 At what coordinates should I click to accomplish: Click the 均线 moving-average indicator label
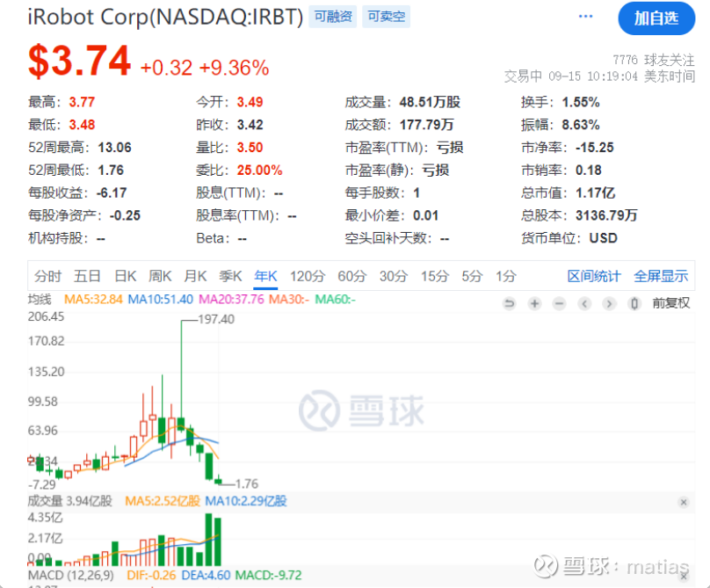(x=40, y=300)
